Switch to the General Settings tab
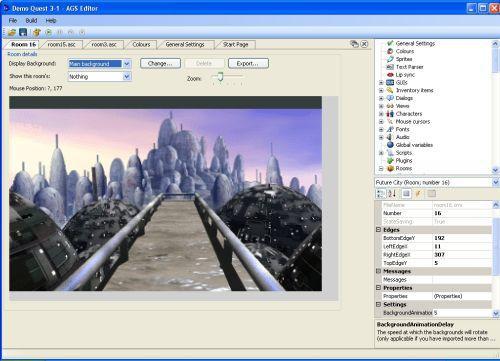The width and height of the screenshot is (500, 361). point(185,44)
